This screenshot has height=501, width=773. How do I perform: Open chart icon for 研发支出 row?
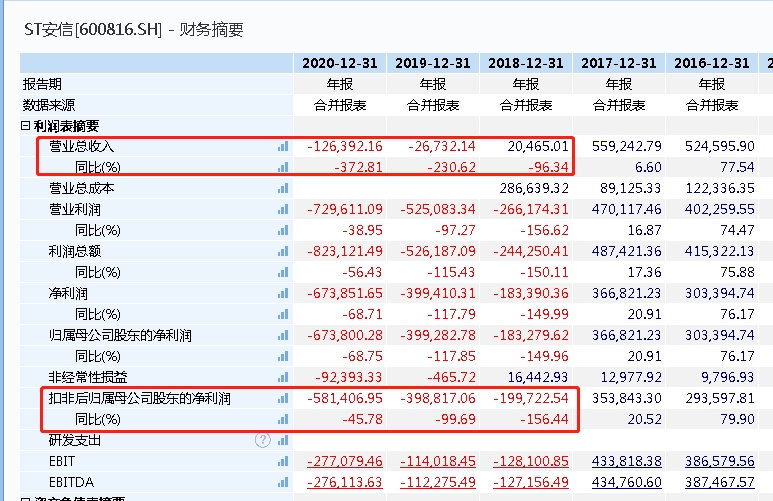[282, 440]
